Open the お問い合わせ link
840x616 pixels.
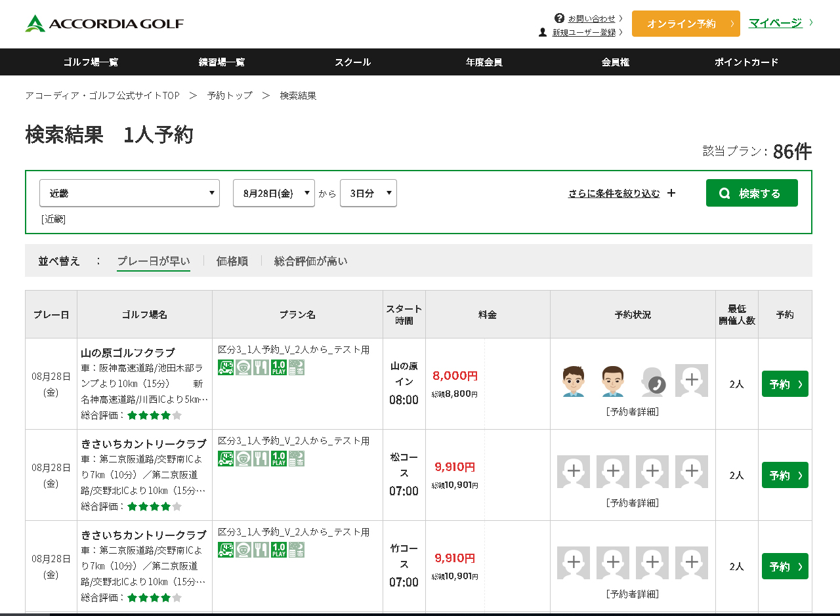pyautogui.click(x=592, y=18)
